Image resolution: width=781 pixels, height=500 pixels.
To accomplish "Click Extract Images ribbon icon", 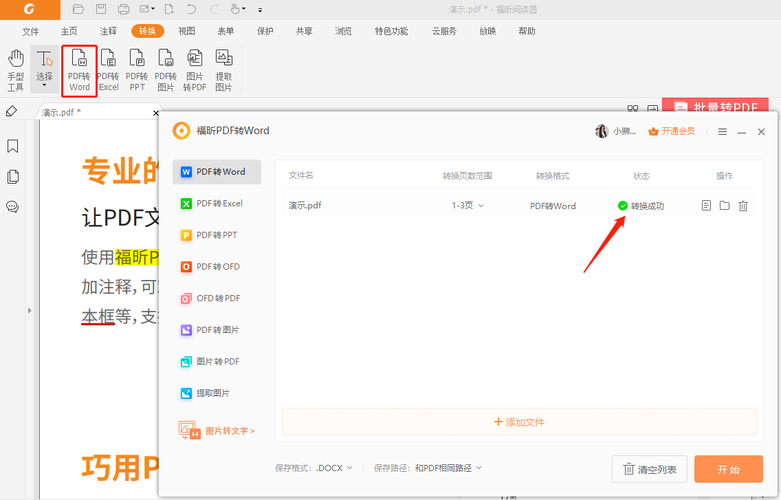I will click(224, 71).
